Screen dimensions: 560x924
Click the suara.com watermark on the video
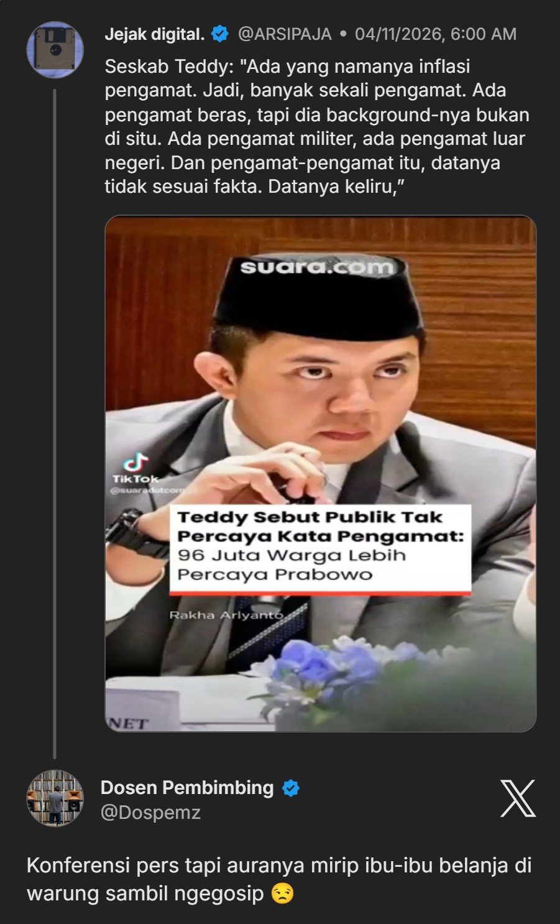pos(317,267)
